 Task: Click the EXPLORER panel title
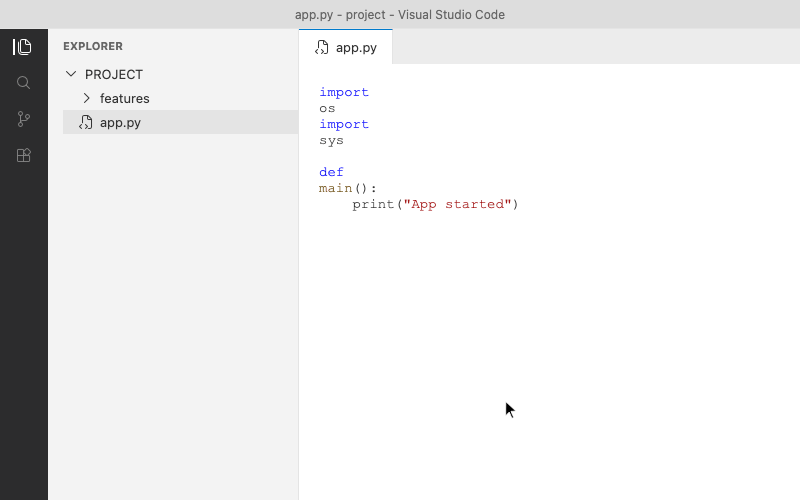tap(93, 46)
